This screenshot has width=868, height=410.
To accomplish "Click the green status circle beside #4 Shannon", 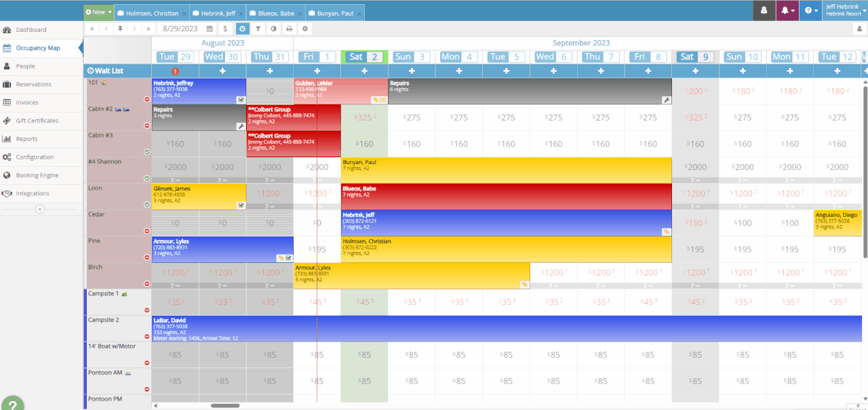I will 146,177.
